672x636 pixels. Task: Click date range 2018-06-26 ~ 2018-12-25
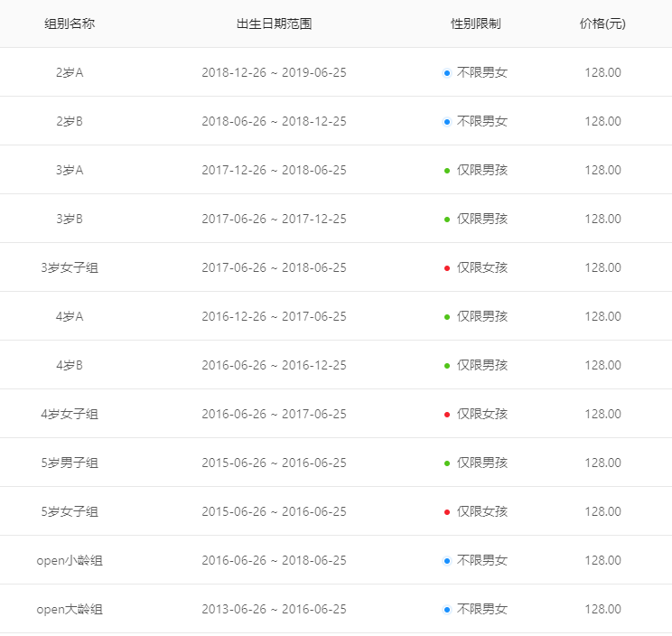pyautogui.click(x=275, y=121)
